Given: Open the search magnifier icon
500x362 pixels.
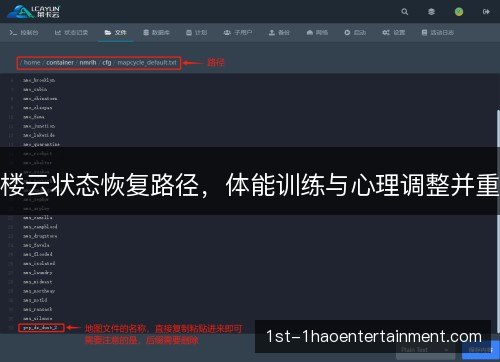Looking at the screenshot, I should coord(405,12).
